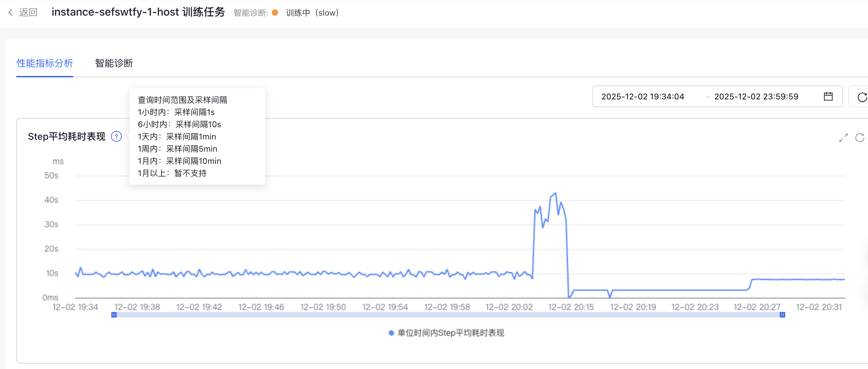Click the 返回 link text
868x369 pixels.
tap(28, 13)
